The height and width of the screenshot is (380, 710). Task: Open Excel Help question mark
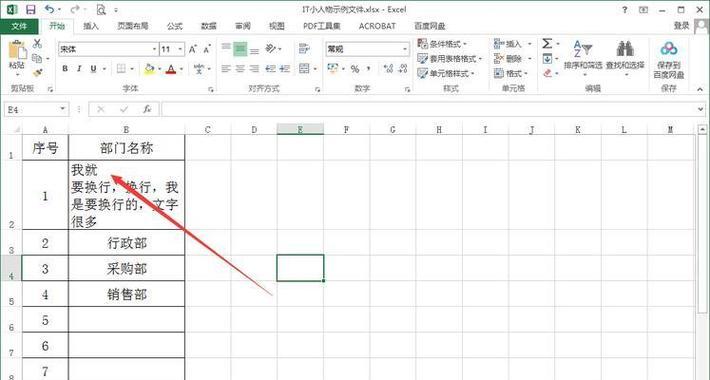(x=625, y=10)
